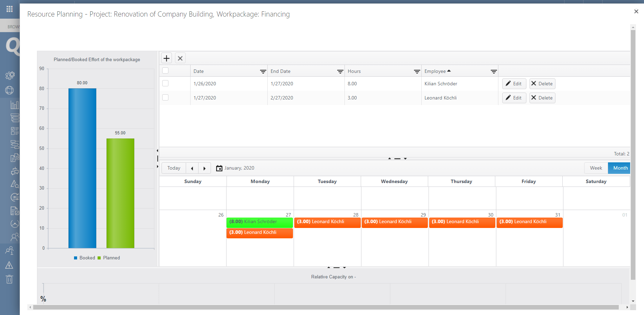644x315 pixels.
Task: Click the plus icon to add entry
Action: 166,58
